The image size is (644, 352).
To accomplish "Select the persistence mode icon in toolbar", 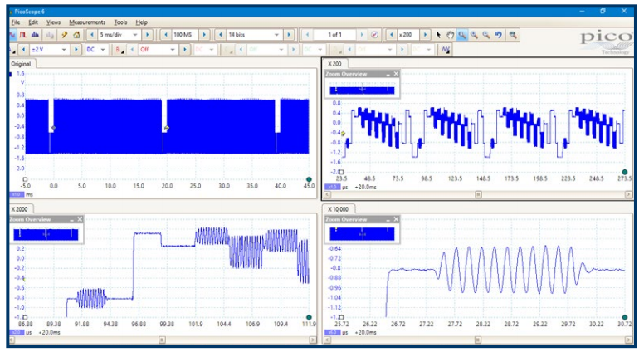I will pyautogui.click(x=23, y=35).
